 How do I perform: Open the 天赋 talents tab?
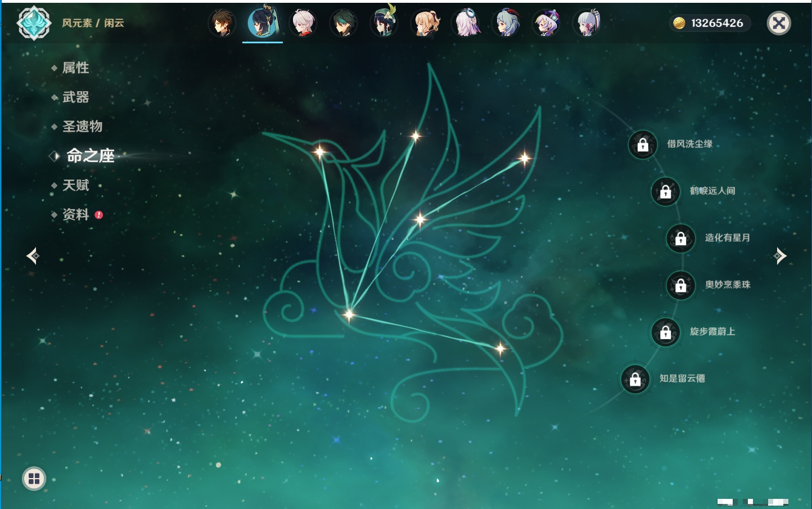click(x=75, y=185)
